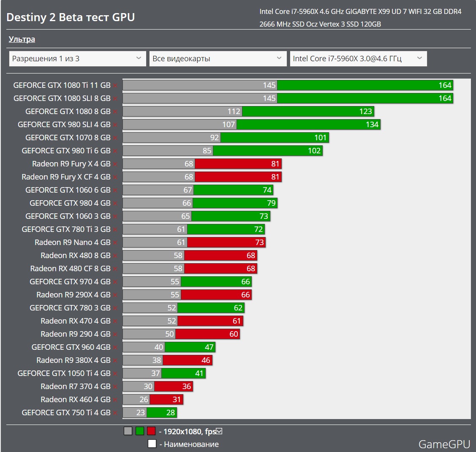Click red X beside Radeon RX 470 4 GB
The image size is (476, 452).
point(115,321)
